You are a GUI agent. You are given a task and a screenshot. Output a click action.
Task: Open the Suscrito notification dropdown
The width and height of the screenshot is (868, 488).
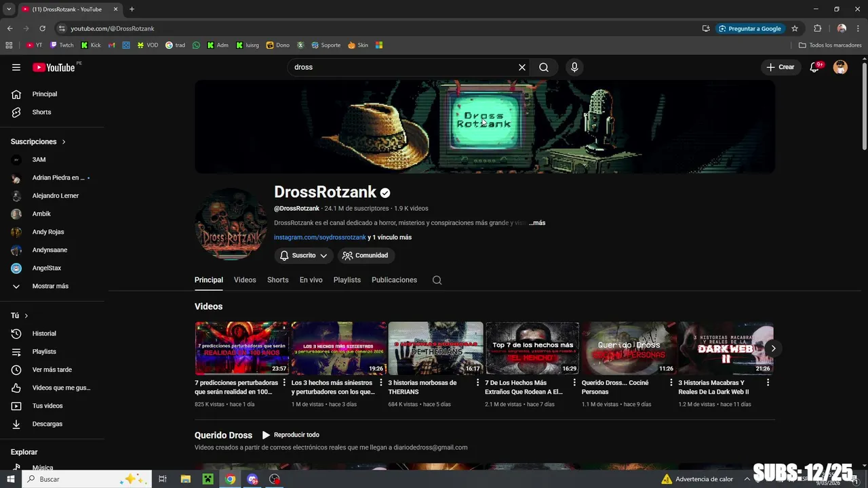tap(304, 256)
